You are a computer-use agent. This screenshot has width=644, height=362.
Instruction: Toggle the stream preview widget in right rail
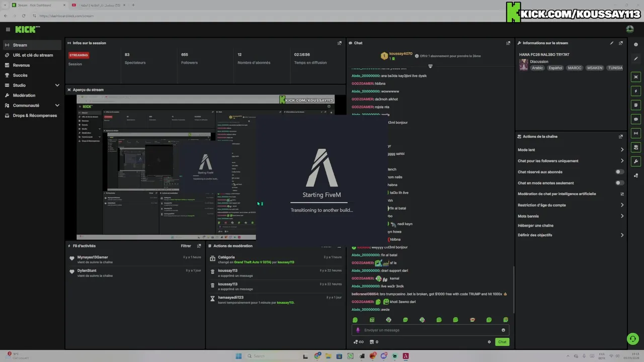pyautogui.click(x=636, y=77)
